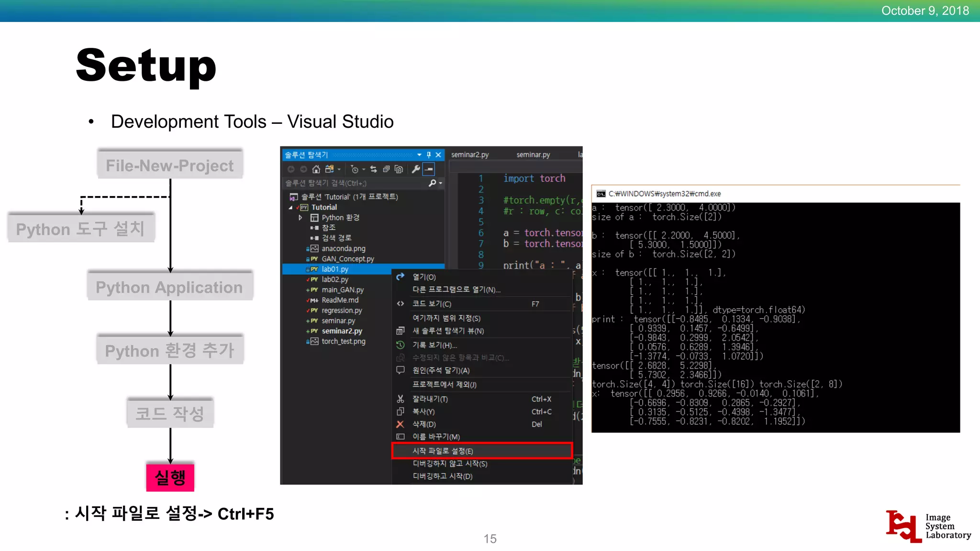
Task: Go to Home view in Solution Explorer
Action: [316, 169]
